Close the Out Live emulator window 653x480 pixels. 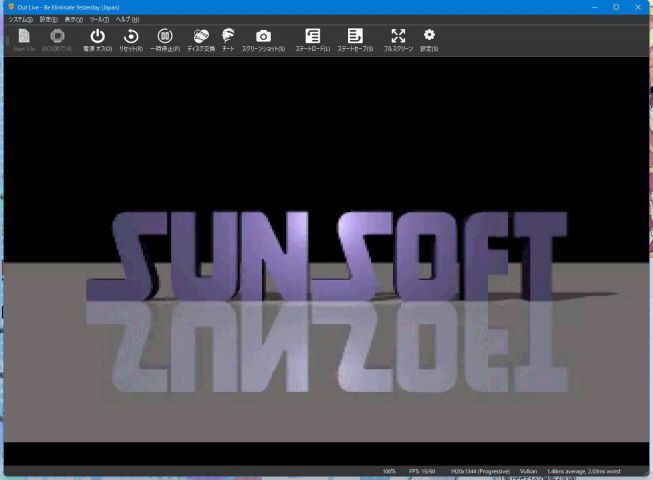[638, 7]
